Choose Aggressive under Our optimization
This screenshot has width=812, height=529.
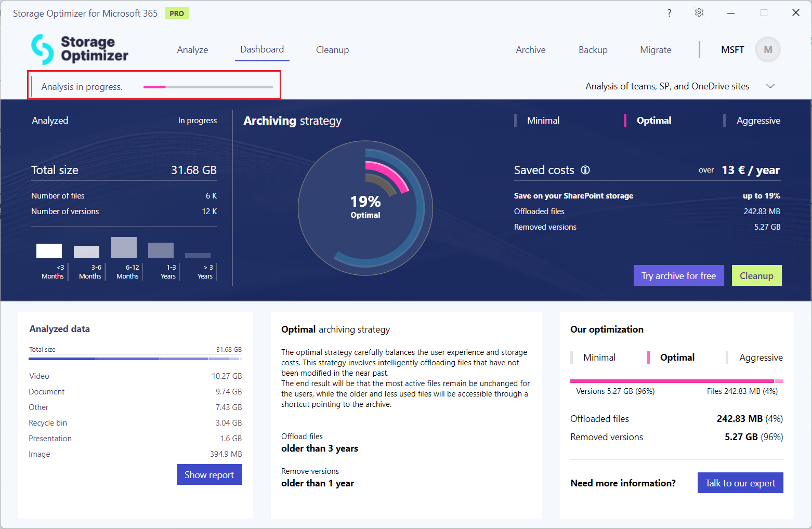[x=761, y=358]
